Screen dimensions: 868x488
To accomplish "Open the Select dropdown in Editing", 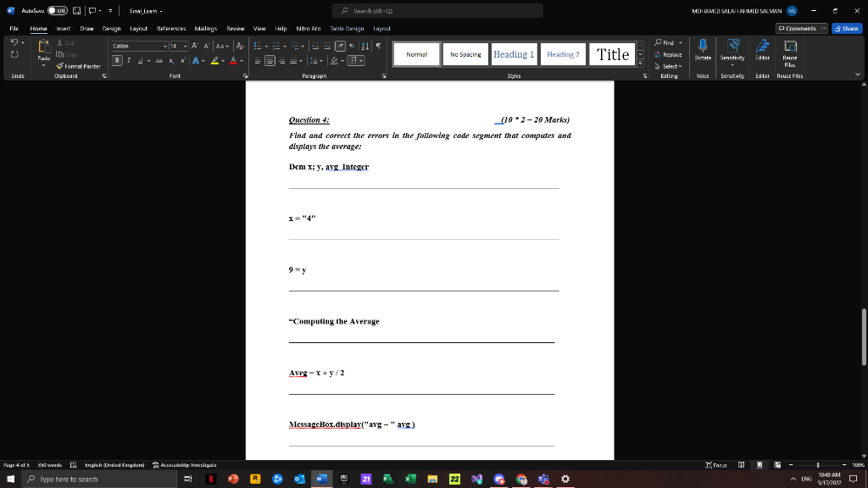I will [668, 66].
